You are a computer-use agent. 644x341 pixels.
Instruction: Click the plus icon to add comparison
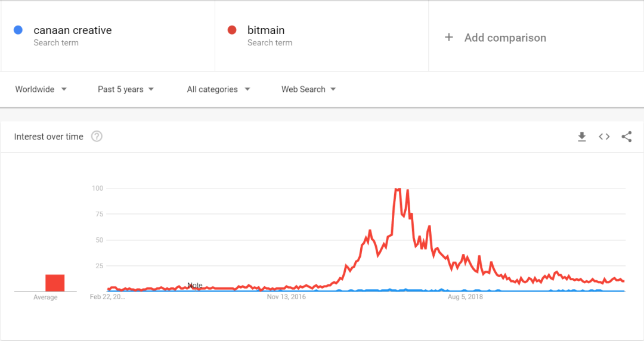pyautogui.click(x=449, y=38)
